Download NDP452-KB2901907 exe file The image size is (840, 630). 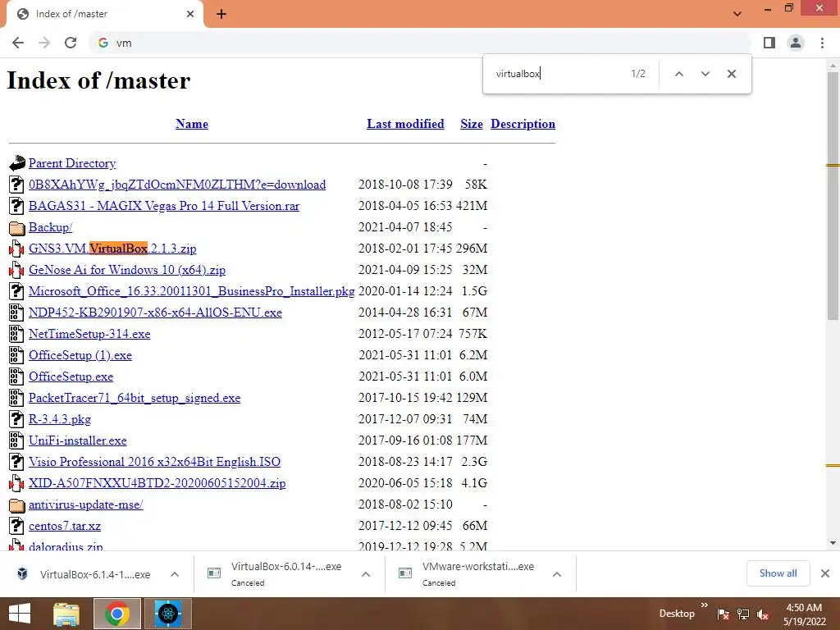[x=155, y=313]
